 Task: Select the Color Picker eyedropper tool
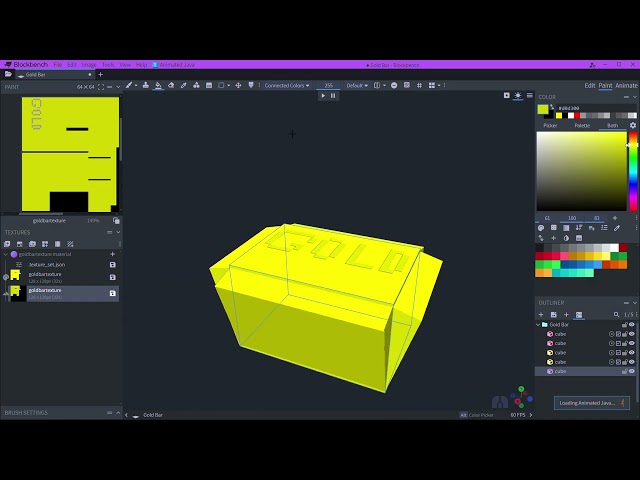(184, 85)
